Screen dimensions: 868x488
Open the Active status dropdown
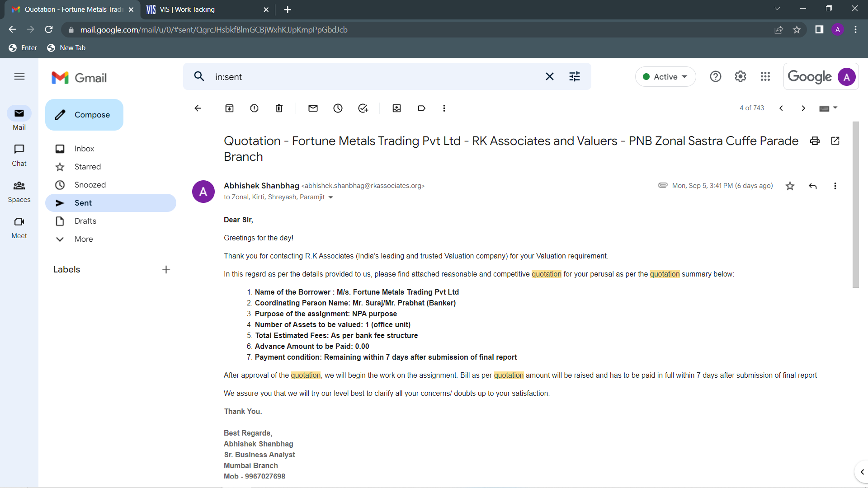click(665, 77)
